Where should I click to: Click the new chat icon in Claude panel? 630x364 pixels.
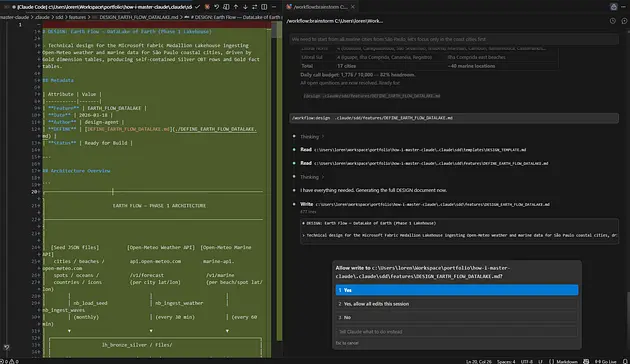tap(624, 21)
